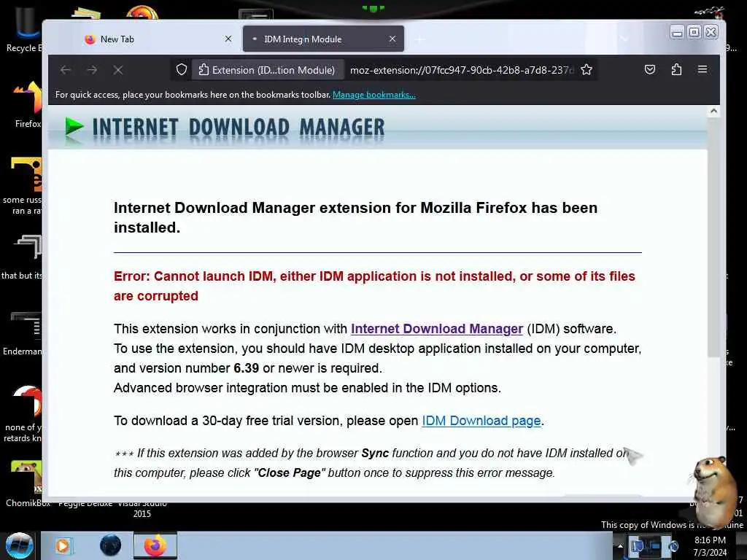
Task: Click the INTERNET DOWNLOAD MANAGER banner title
Action: (239, 128)
